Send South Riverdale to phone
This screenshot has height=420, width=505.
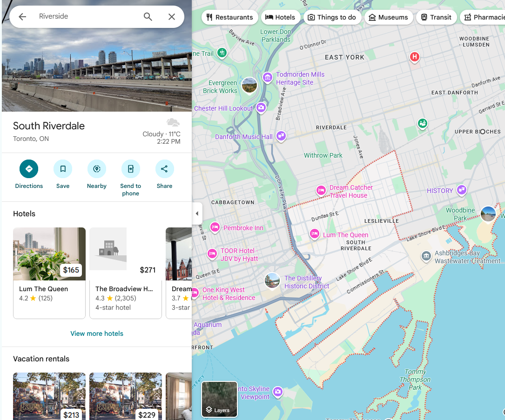coord(130,169)
